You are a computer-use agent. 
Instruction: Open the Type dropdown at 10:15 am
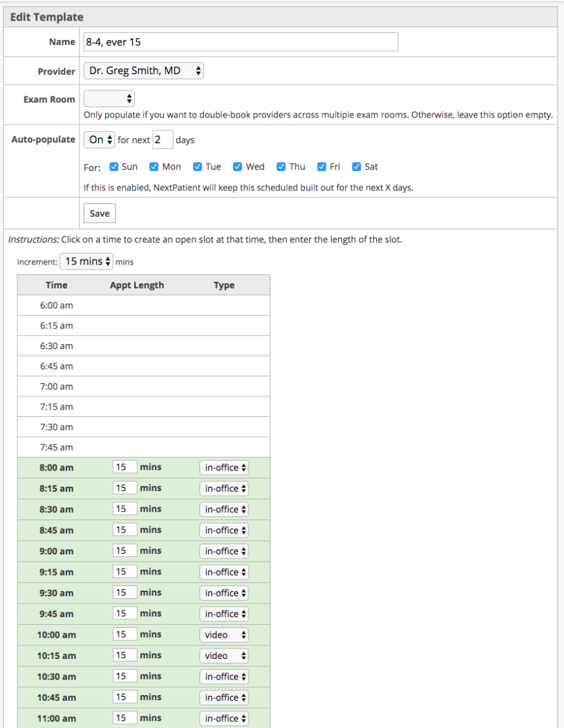(223, 655)
